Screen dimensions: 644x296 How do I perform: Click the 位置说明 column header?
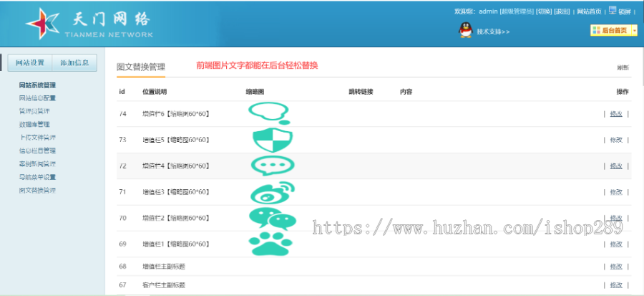pyautogui.click(x=155, y=92)
